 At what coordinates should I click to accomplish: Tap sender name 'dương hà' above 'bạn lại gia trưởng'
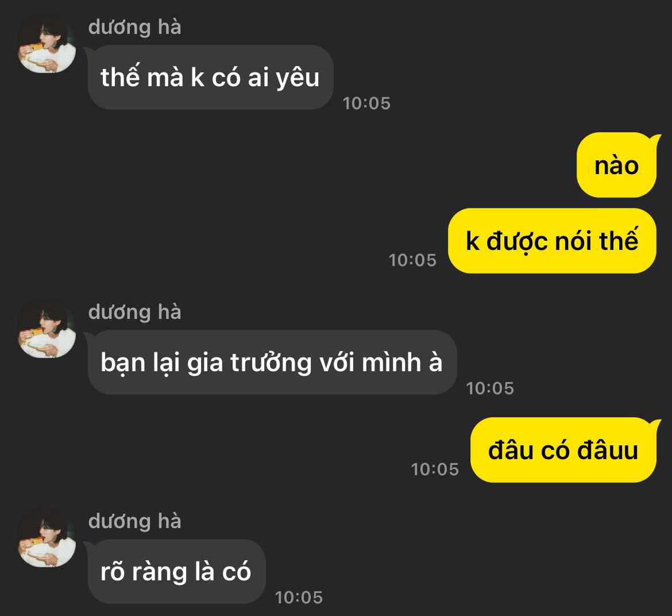[x=134, y=312]
